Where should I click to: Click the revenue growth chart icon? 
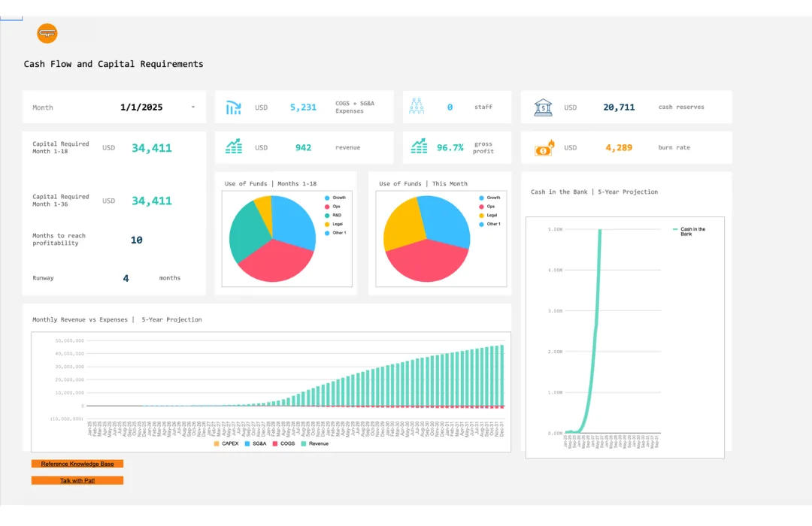point(234,147)
